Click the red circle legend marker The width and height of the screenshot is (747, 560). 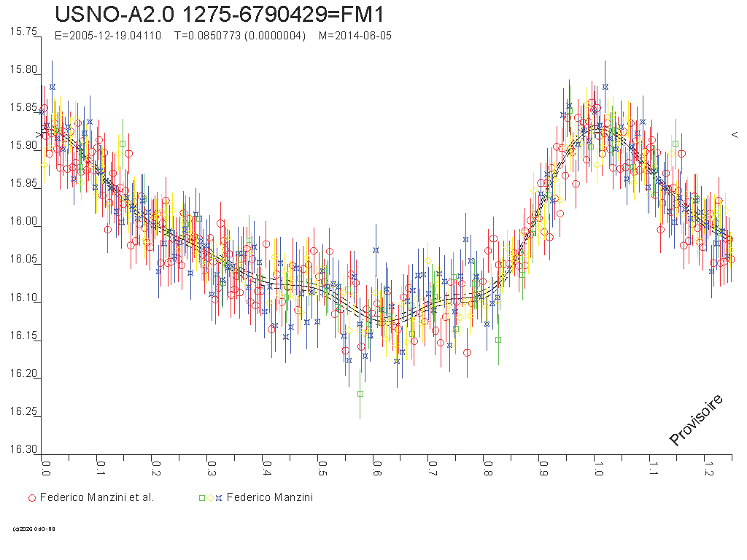(x=32, y=498)
